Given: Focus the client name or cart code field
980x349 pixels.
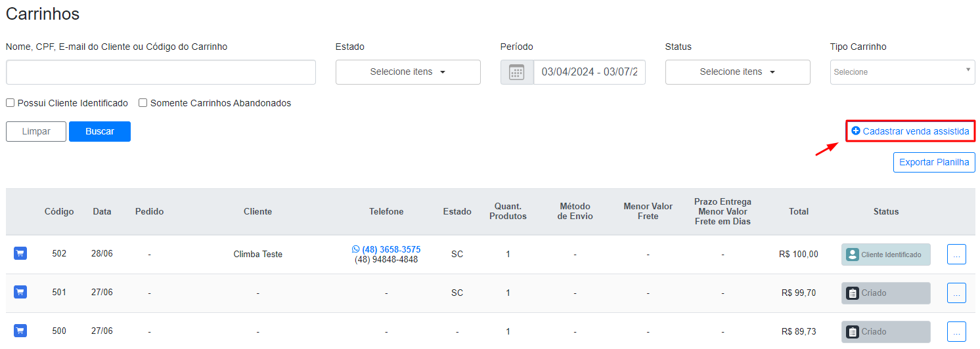Looking at the screenshot, I should tap(161, 72).
